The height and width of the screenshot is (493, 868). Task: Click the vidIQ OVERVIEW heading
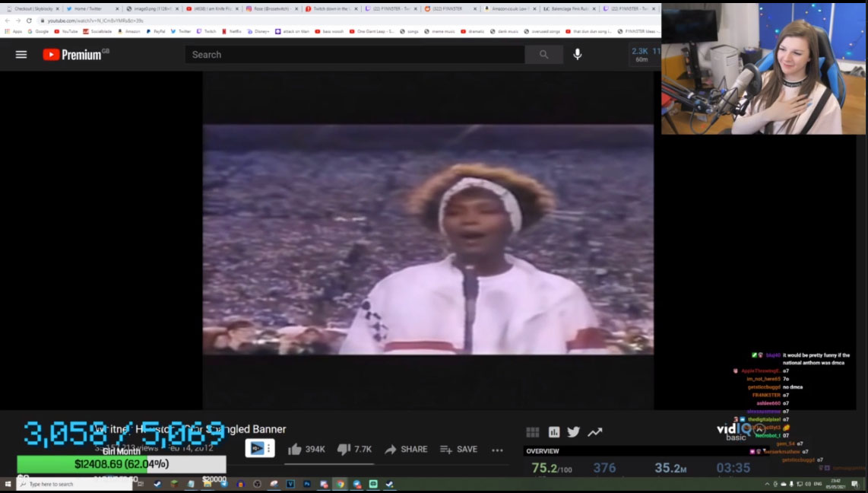point(543,451)
